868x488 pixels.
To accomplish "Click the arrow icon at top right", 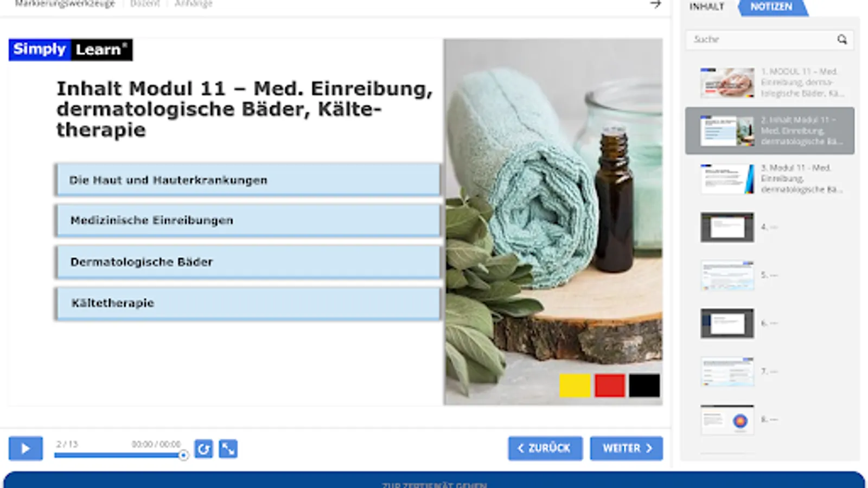I will click(655, 4).
